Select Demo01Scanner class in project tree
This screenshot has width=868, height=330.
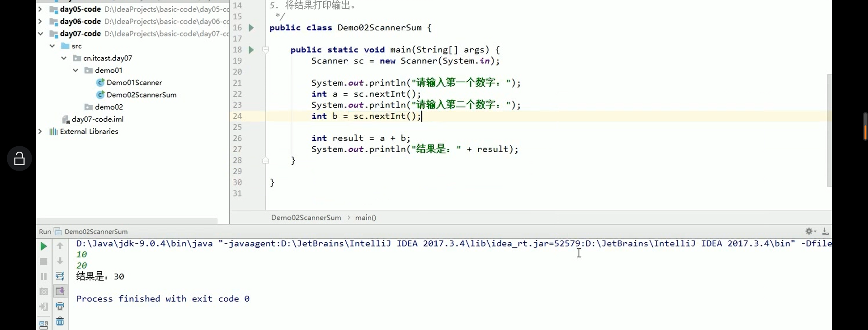(x=134, y=83)
